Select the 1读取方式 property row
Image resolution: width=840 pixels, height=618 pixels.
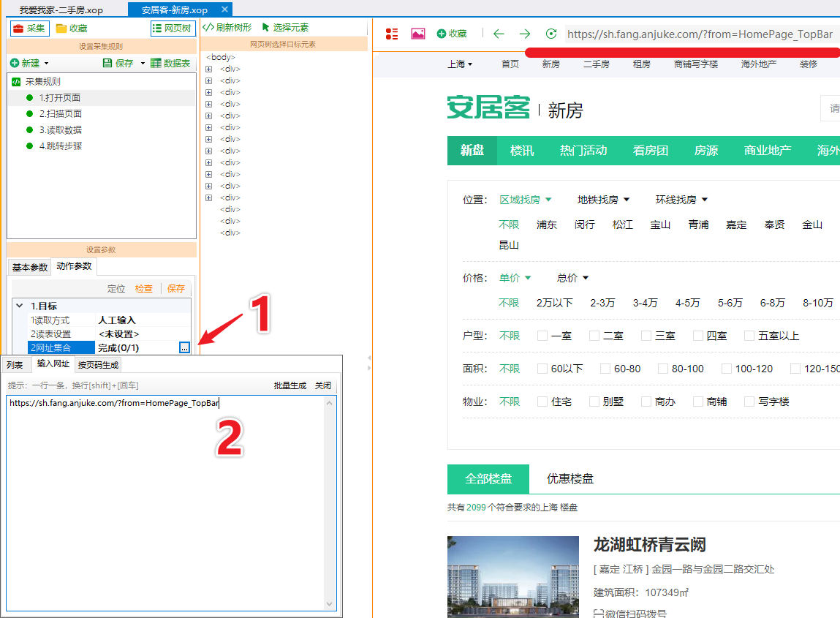click(109, 320)
